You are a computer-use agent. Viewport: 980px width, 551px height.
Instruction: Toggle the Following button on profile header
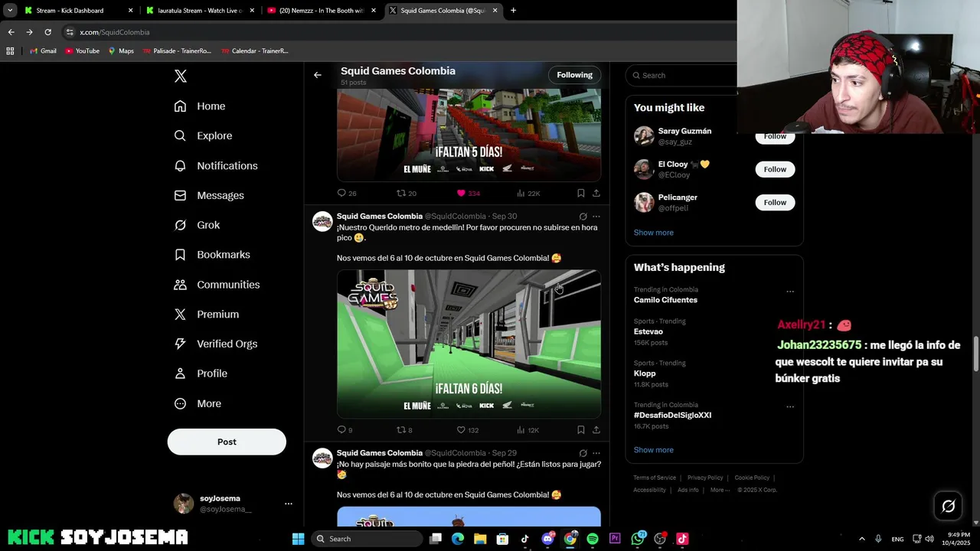tap(574, 75)
